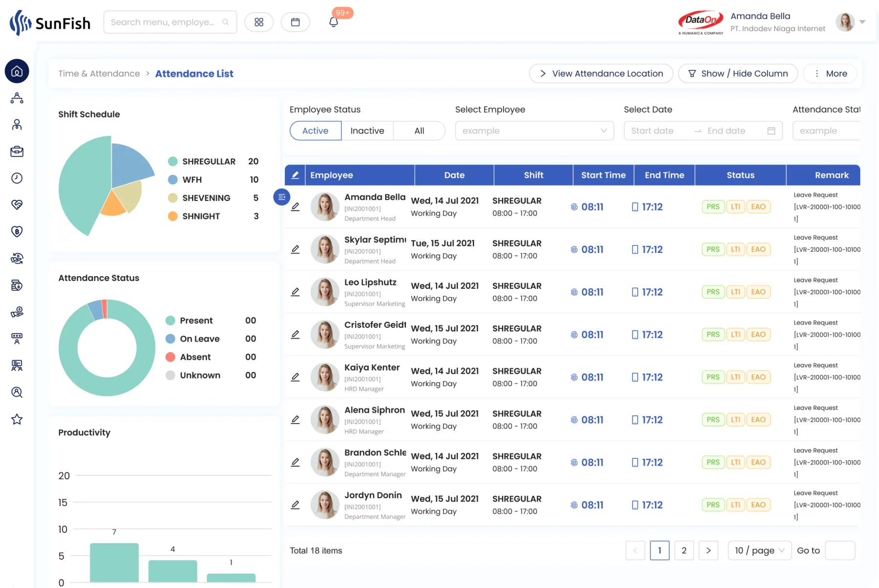Click PRS status tag in Leo Lipshutz row
The width and height of the screenshot is (879, 588).
pyautogui.click(x=713, y=292)
